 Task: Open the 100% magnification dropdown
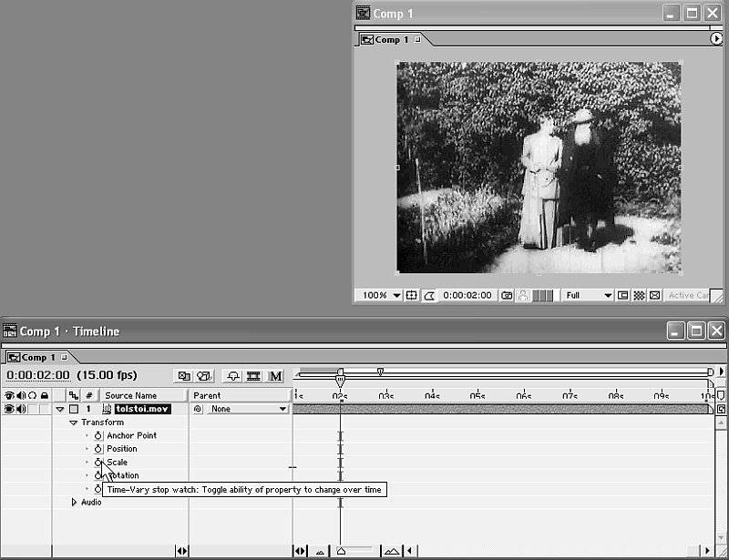pyautogui.click(x=381, y=296)
